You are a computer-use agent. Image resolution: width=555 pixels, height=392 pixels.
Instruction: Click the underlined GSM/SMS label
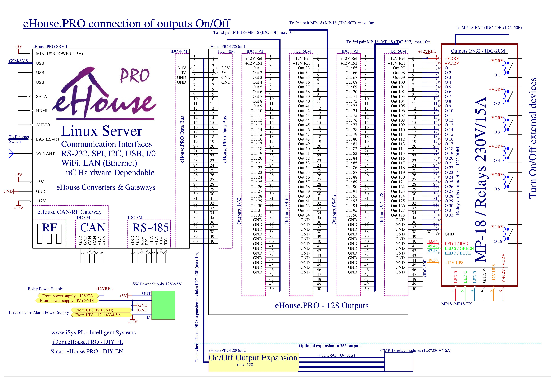tap(18, 61)
